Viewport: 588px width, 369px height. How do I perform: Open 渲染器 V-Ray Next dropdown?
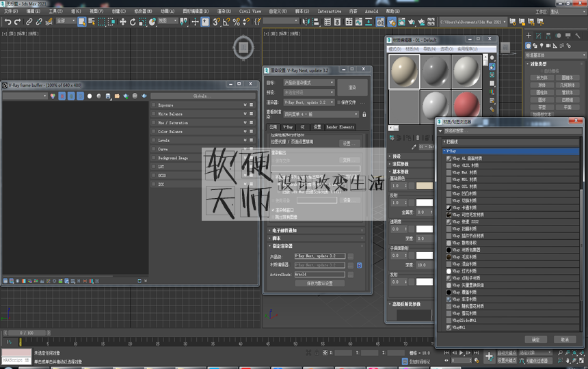308,102
